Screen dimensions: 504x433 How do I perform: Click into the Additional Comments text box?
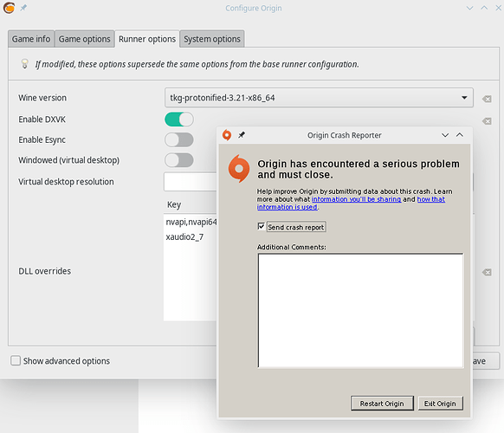click(x=360, y=311)
